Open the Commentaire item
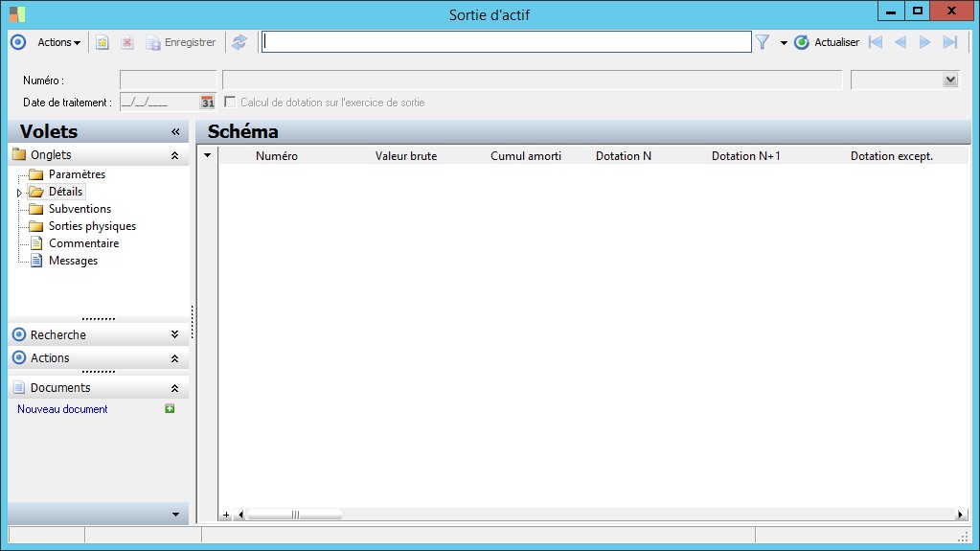 point(83,243)
